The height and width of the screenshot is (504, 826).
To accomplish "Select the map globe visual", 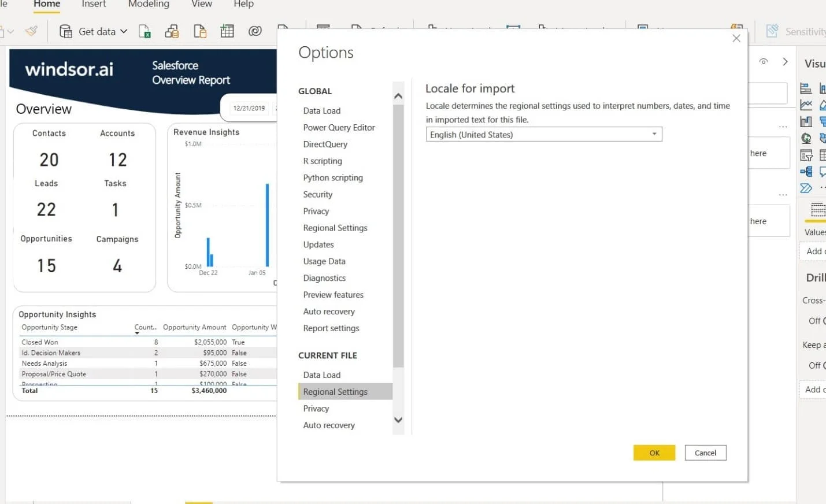I will (806, 138).
